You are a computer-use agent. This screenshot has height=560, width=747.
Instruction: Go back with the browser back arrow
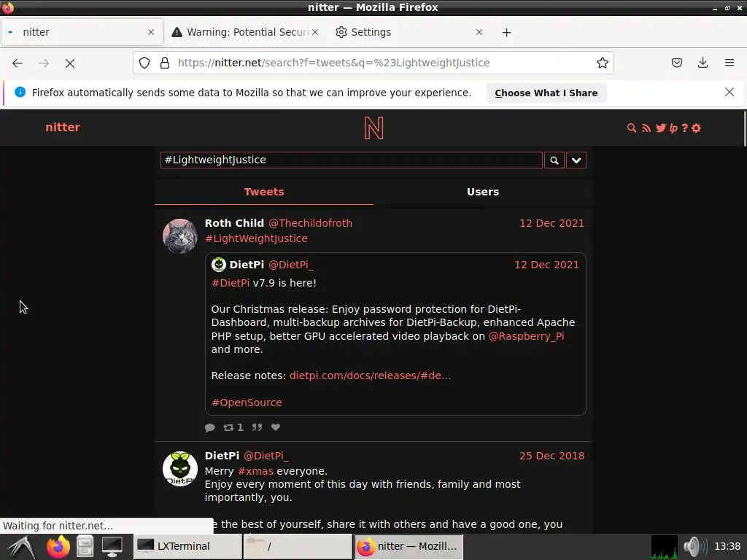(x=18, y=63)
